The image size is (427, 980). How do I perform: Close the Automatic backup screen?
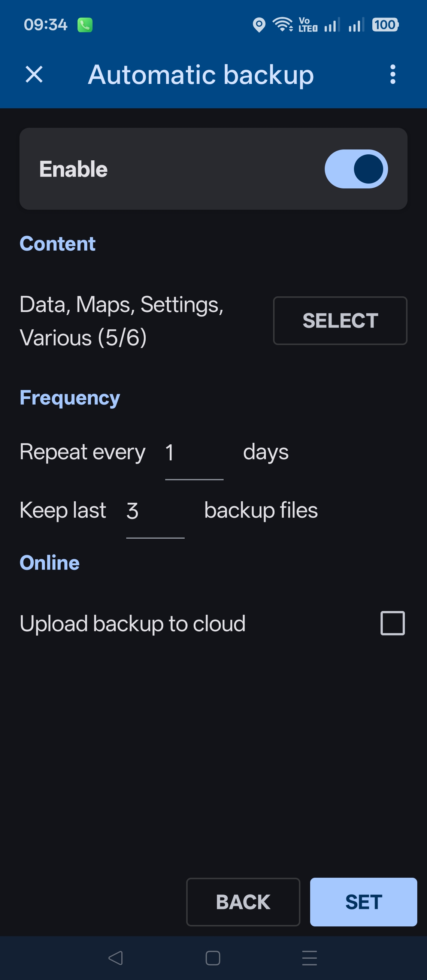34,74
